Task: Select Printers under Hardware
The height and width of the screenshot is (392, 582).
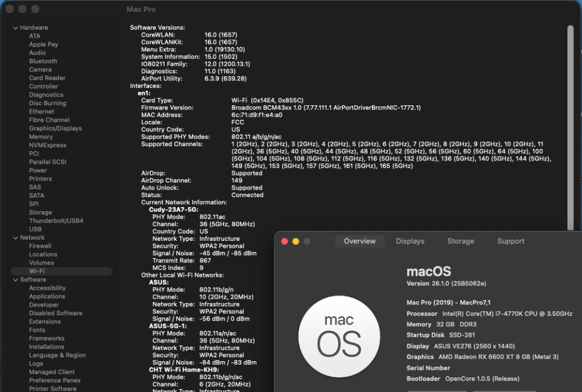Action: pyautogui.click(x=41, y=179)
